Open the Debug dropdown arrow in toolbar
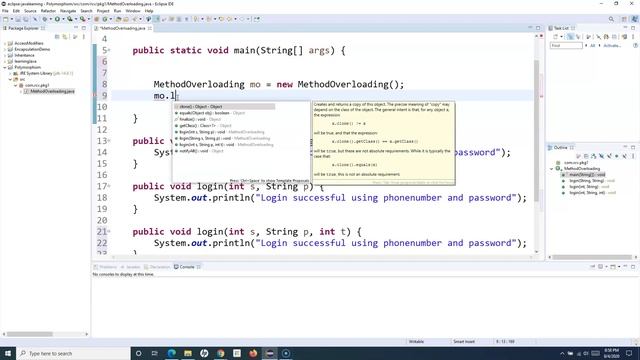Screen dimensions: 640x360 [50, 19]
